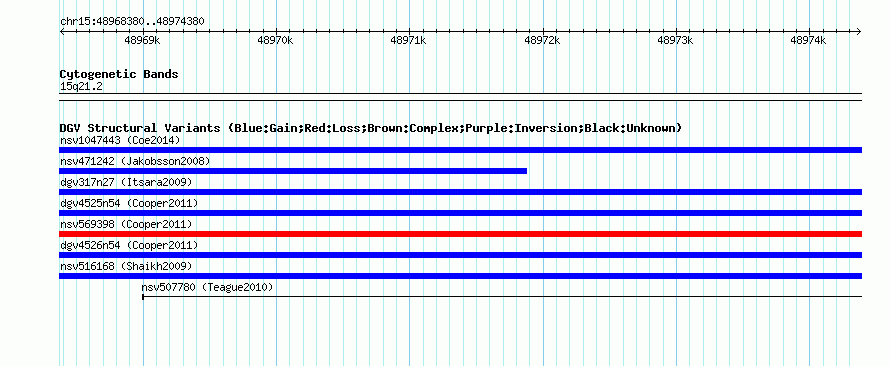The image size is (890, 366).
Task: Open the nsv471242 (Jakobsson2008) label
Action: pos(135,161)
